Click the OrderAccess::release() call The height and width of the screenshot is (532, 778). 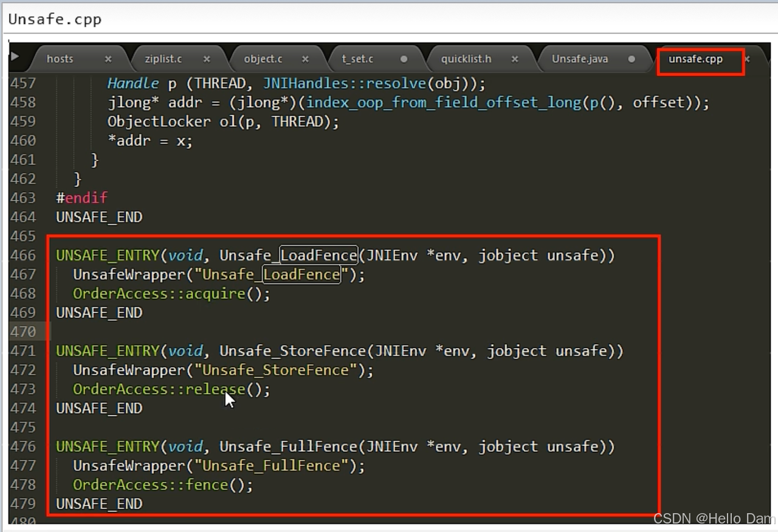pos(171,389)
